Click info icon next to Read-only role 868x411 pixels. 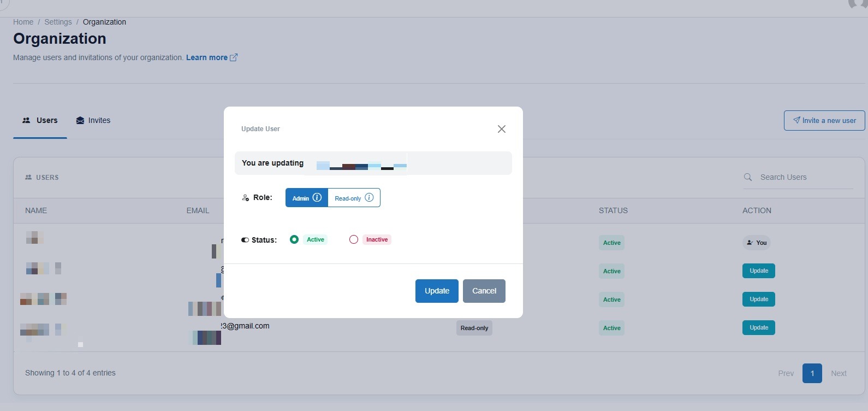pyautogui.click(x=369, y=198)
